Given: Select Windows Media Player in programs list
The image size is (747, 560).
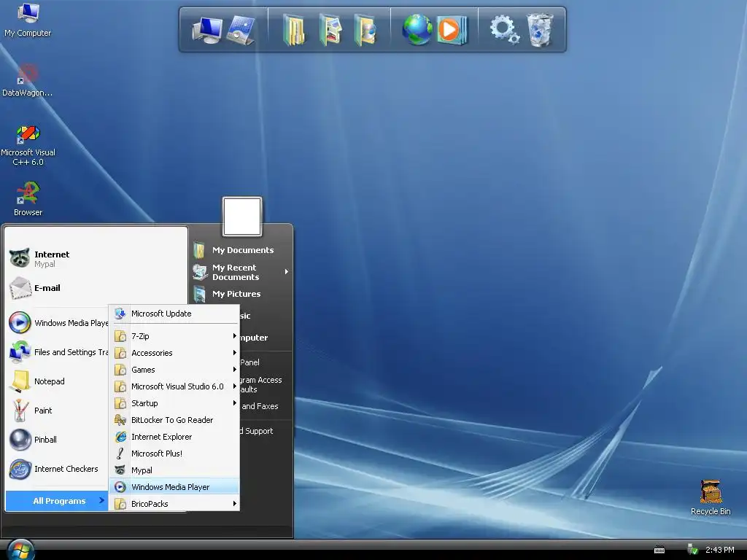Looking at the screenshot, I should point(174,487).
